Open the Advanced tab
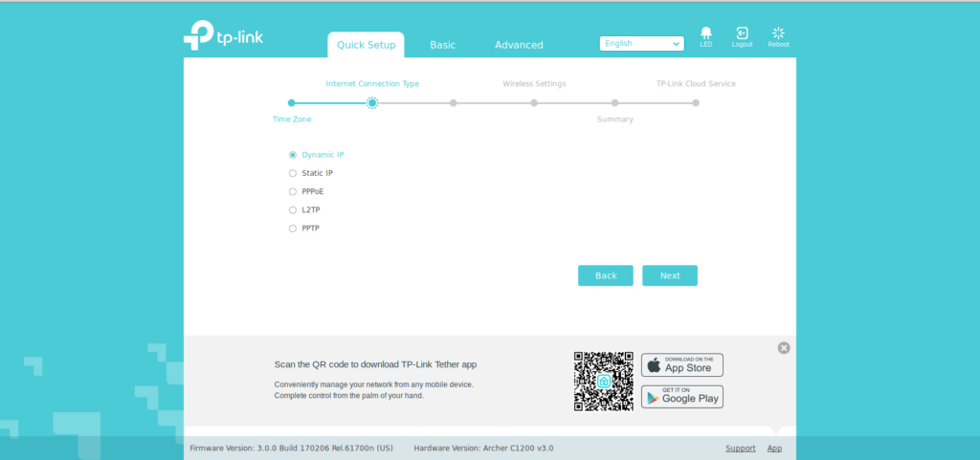The width and height of the screenshot is (980, 460). point(519,45)
